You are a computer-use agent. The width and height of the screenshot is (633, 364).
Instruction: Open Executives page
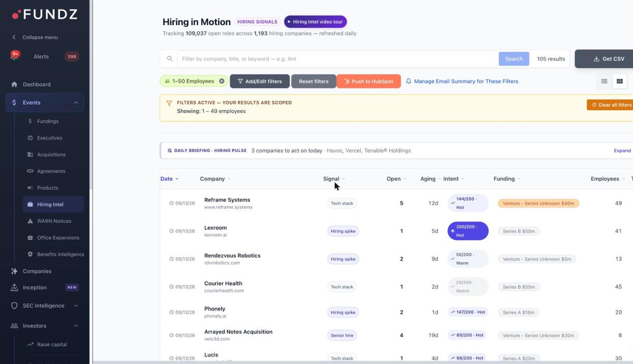(x=50, y=138)
